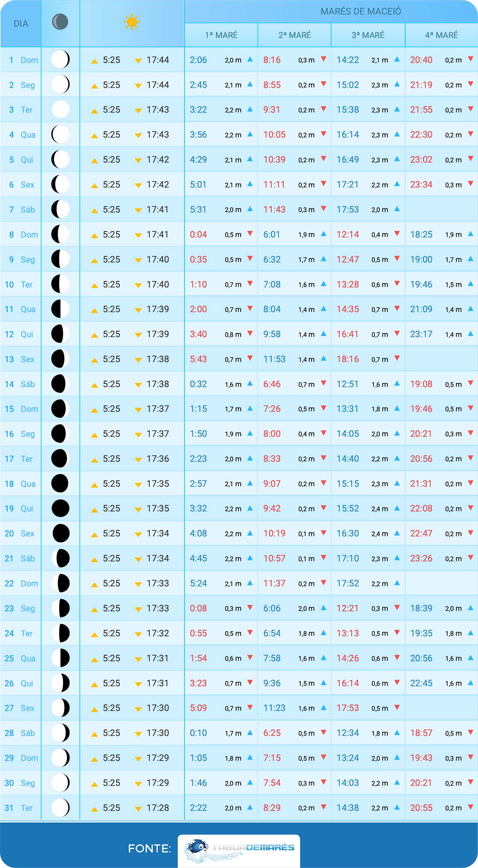The image size is (478, 868).
Task: Click red low tide arrow beside 8:16
Action: coord(323,59)
